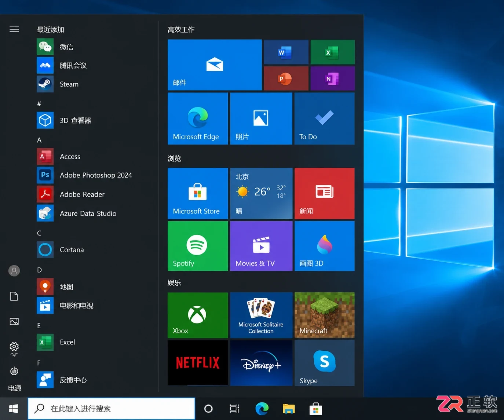Launch the Netflix tile

tap(198, 363)
